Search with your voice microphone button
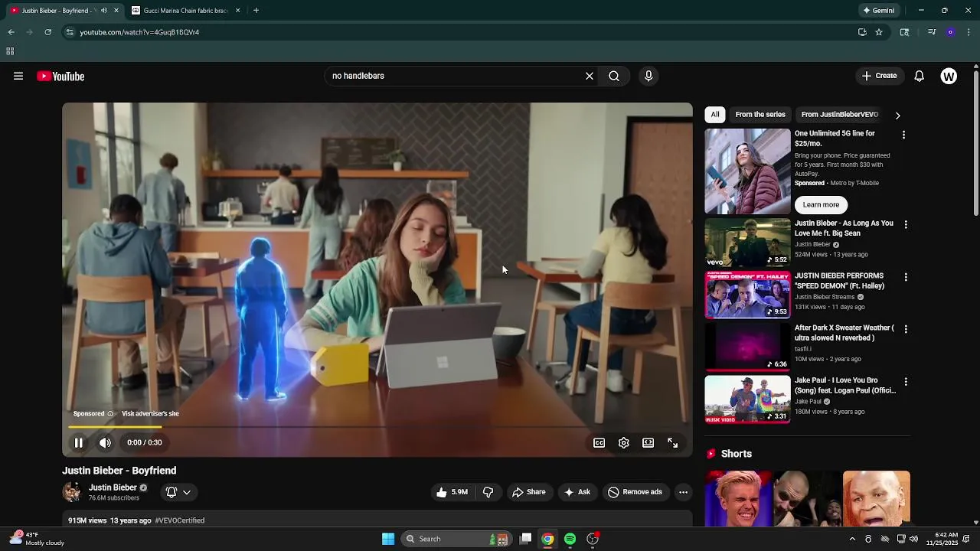 click(x=648, y=76)
